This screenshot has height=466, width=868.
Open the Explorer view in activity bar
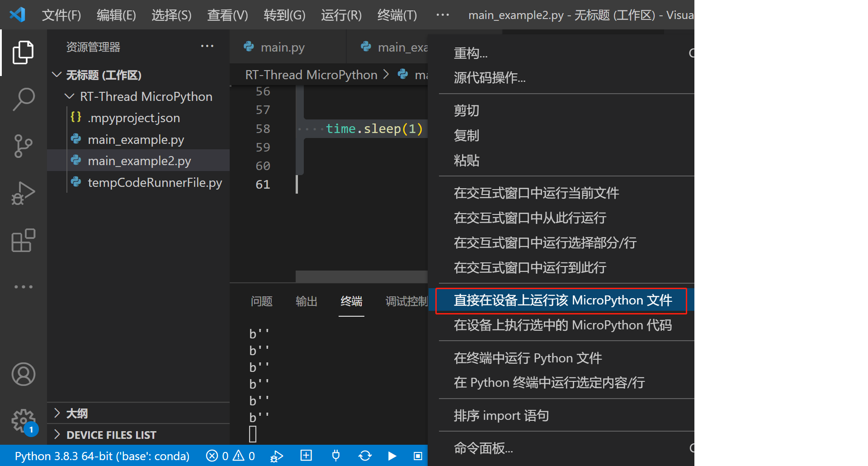click(23, 52)
